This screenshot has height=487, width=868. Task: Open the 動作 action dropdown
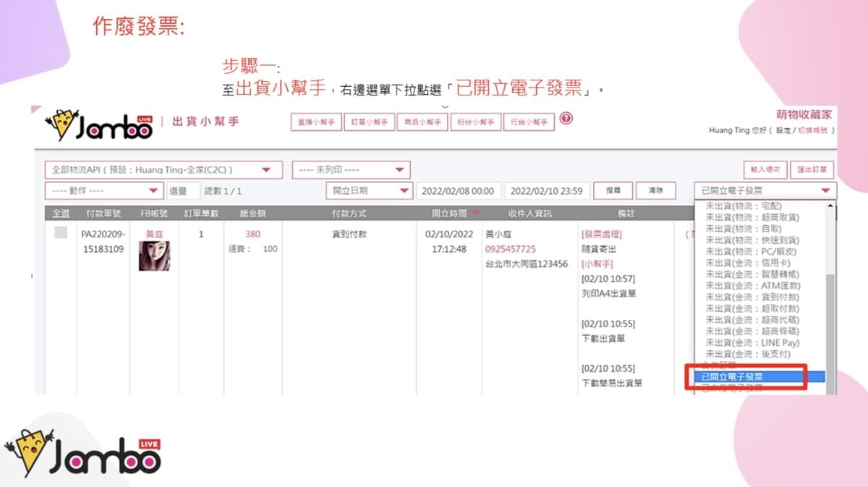coord(104,191)
